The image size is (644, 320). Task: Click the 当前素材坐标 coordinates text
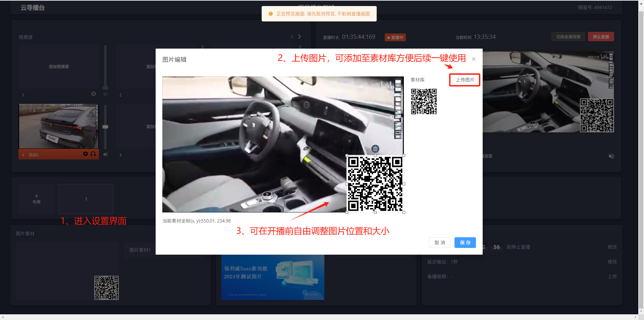pyautogui.click(x=197, y=221)
